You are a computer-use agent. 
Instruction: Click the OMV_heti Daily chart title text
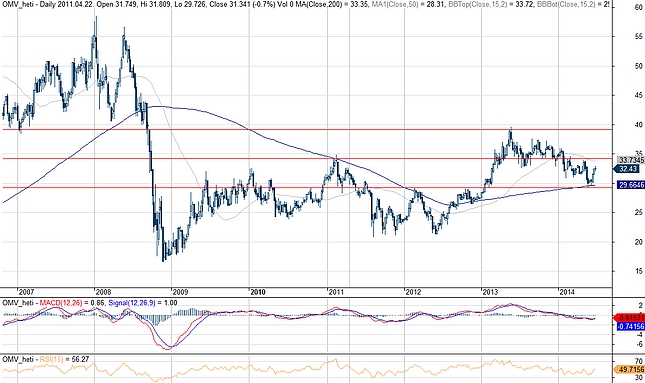(x=45, y=4)
